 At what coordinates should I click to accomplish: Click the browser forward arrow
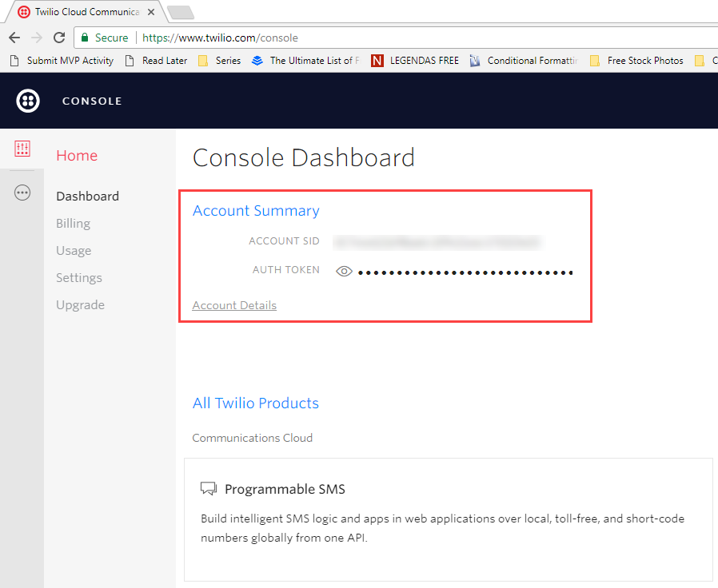pos(37,38)
